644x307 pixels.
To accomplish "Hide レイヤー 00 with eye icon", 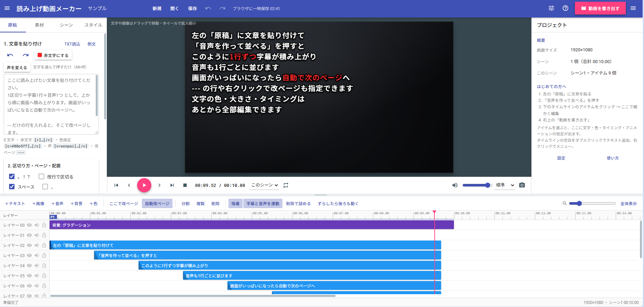I will tap(29, 225).
